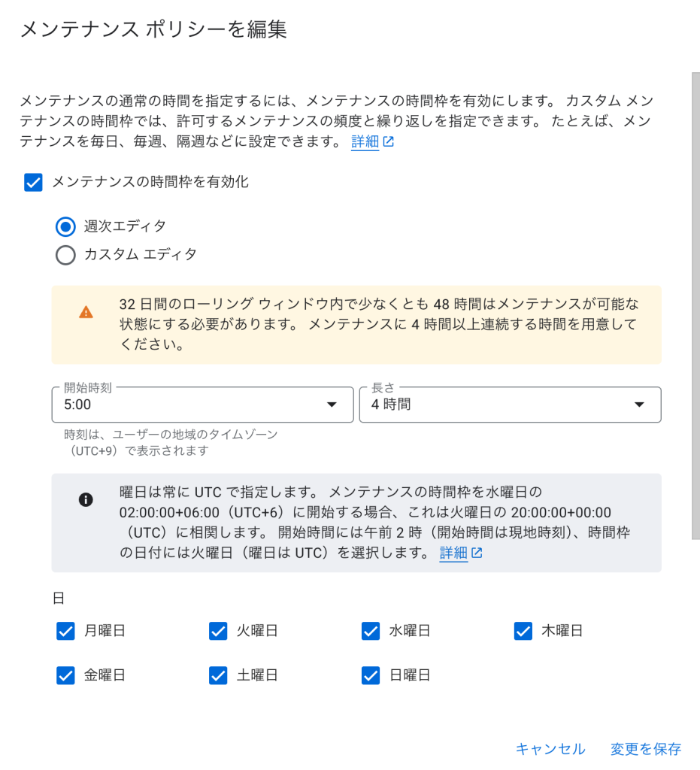
Task: Open the 長さ dropdown showing 4 時間
Action: click(510, 405)
